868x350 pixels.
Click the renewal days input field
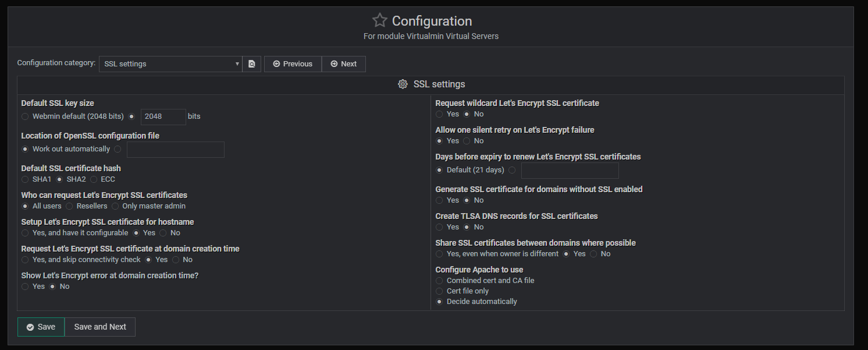click(x=570, y=171)
